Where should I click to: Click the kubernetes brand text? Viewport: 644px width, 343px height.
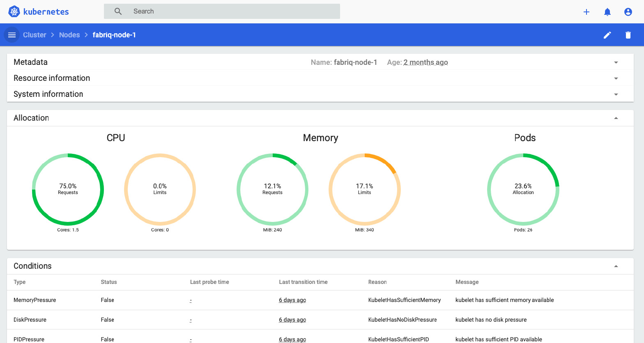click(46, 11)
